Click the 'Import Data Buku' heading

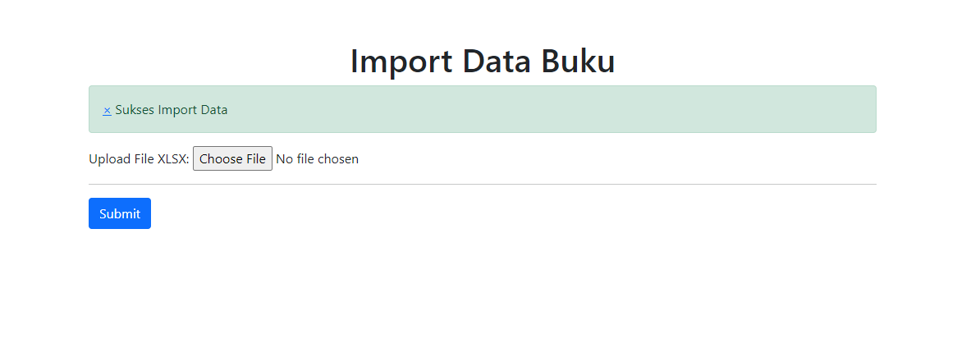click(483, 62)
